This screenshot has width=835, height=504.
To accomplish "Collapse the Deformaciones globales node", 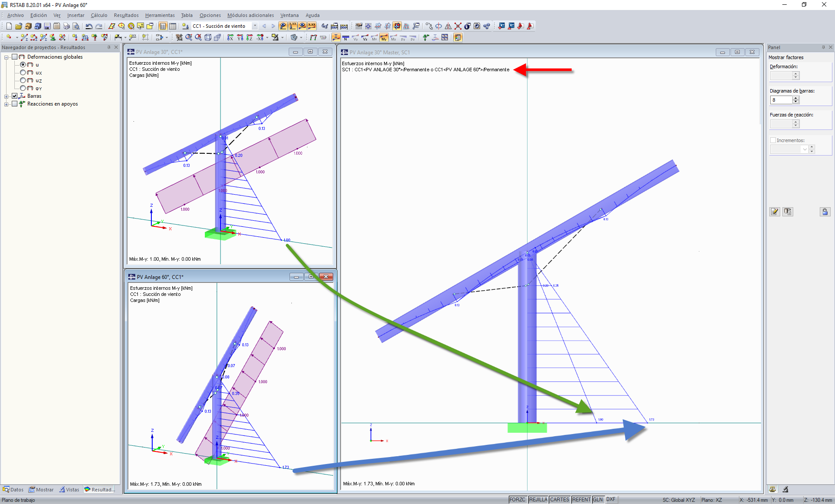I will click(x=6, y=57).
